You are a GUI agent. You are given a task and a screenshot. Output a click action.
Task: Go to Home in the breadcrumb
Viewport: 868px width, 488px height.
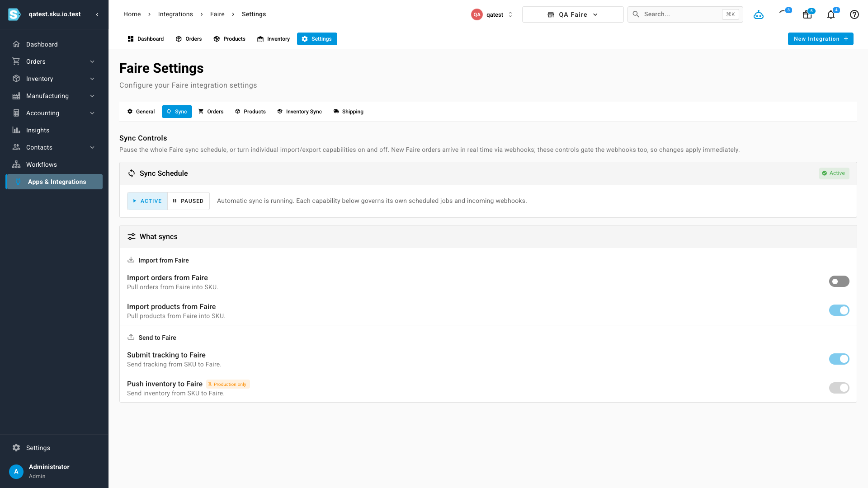[x=132, y=14]
